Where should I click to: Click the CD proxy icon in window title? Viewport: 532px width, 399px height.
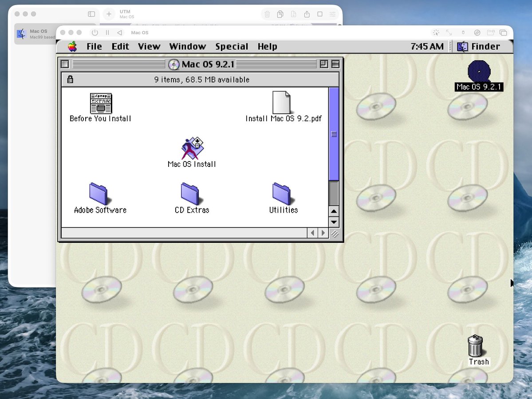click(174, 64)
